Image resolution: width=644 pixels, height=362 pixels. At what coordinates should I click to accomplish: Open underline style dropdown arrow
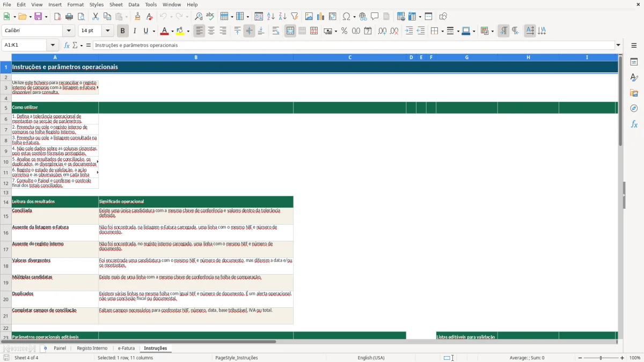(153, 31)
